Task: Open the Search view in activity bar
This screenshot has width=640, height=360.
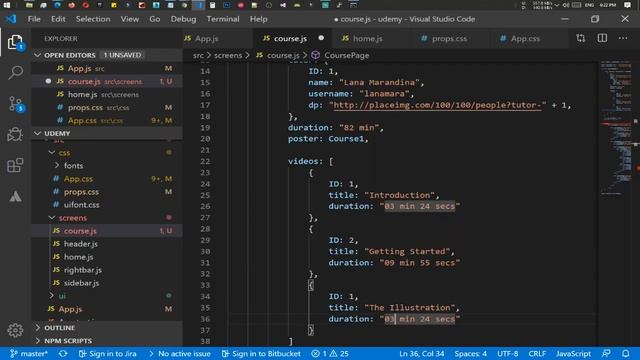Action: pos(16,73)
